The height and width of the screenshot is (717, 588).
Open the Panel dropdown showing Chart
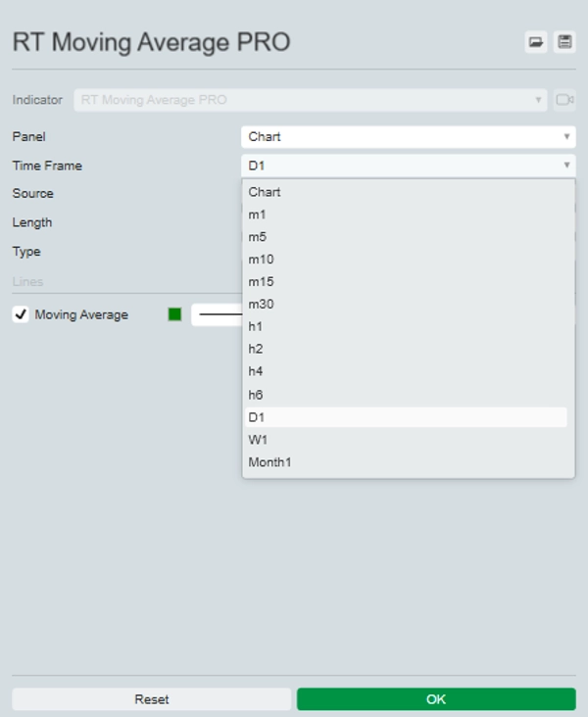click(x=408, y=137)
